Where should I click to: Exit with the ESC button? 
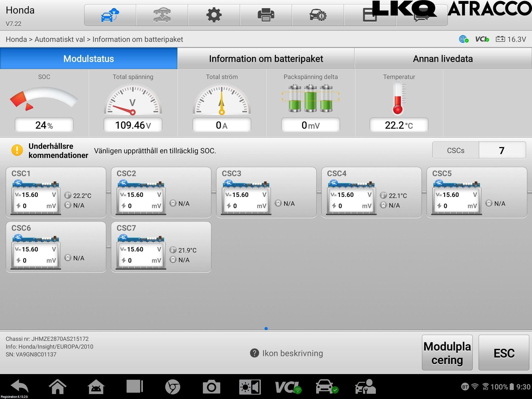(504, 353)
